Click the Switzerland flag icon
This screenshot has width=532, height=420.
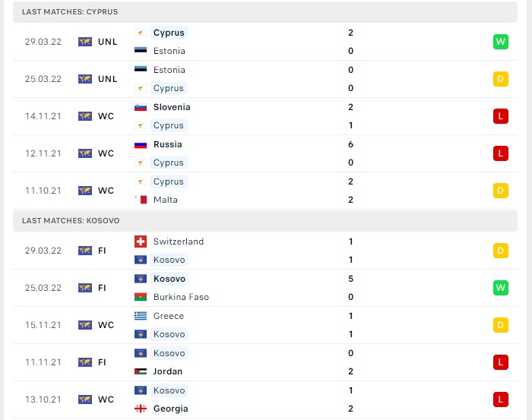(x=141, y=242)
